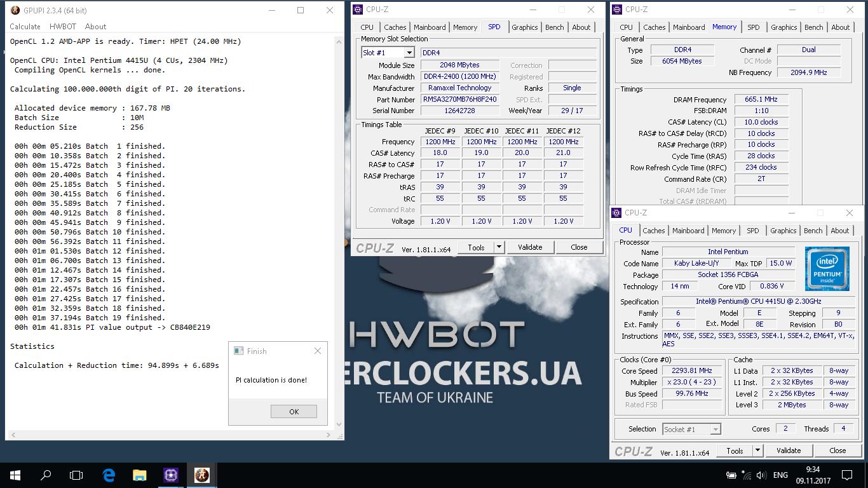The height and width of the screenshot is (488, 868).
Task: Switch to Mainboard tab in SPD window
Action: click(x=430, y=27)
